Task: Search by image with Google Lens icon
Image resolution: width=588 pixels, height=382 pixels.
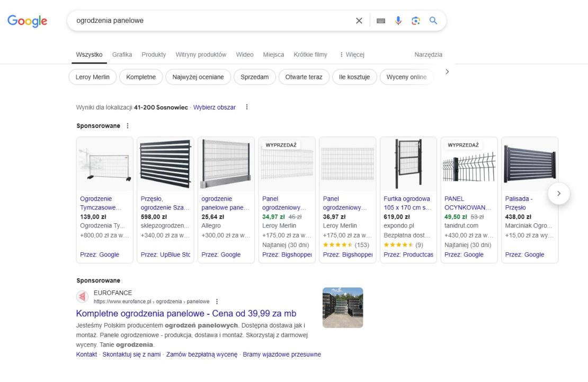Action: pos(415,21)
